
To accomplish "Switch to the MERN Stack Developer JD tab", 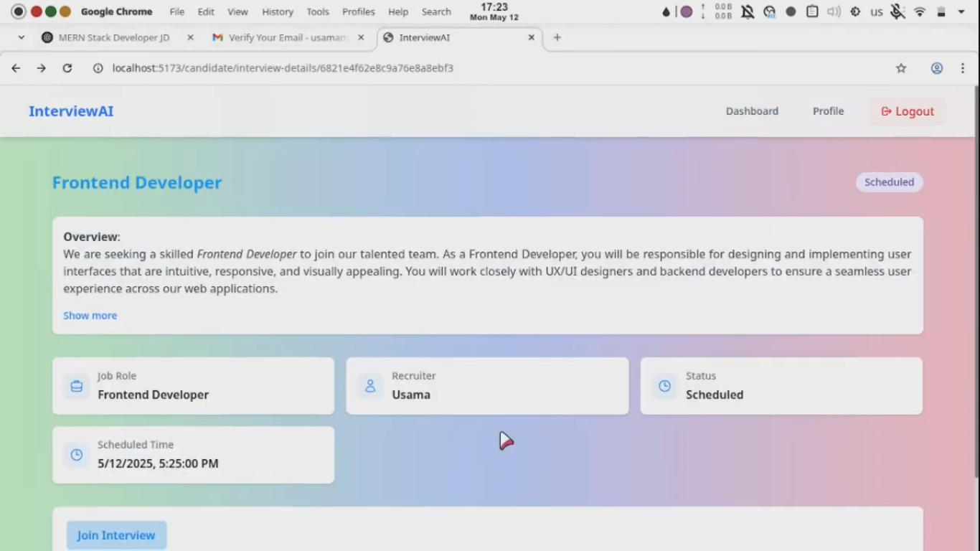I will coord(114,37).
